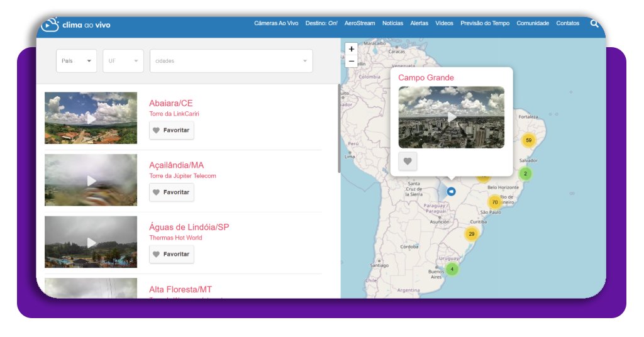
Task: Open the Clima ao Vivo logo homepage
Action: pos(76,25)
